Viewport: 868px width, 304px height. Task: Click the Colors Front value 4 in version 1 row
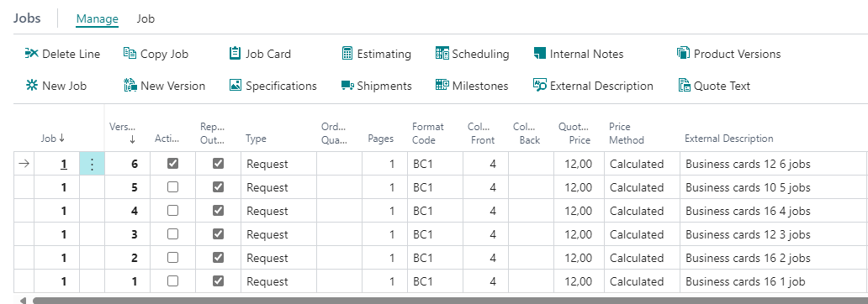pos(485,281)
